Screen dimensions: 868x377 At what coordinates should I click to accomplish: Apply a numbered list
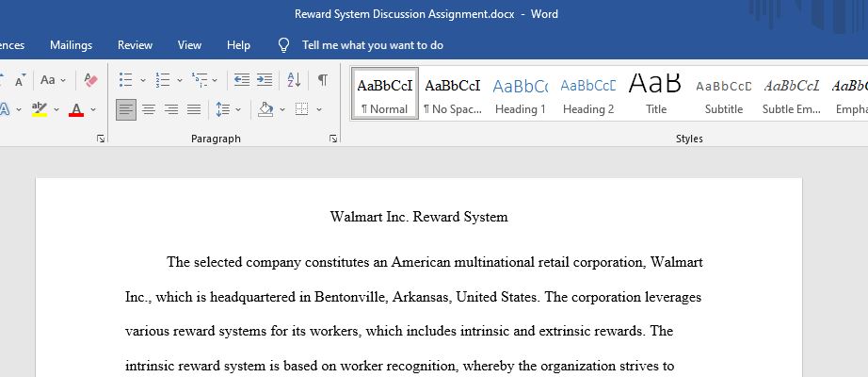[x=162, y=80]
